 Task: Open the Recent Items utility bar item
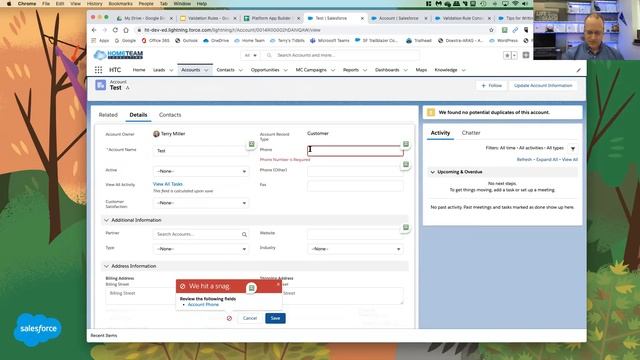click(104, 336)
